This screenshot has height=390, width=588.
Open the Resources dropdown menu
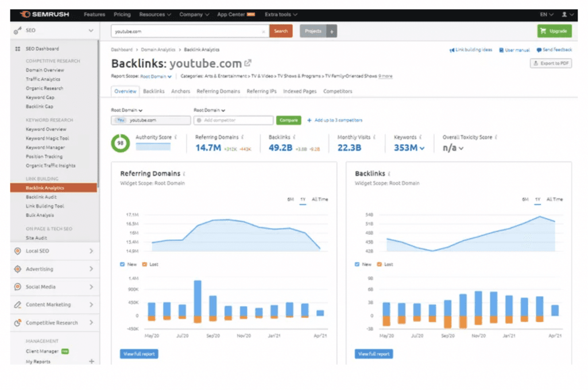[x=155, y=14]
